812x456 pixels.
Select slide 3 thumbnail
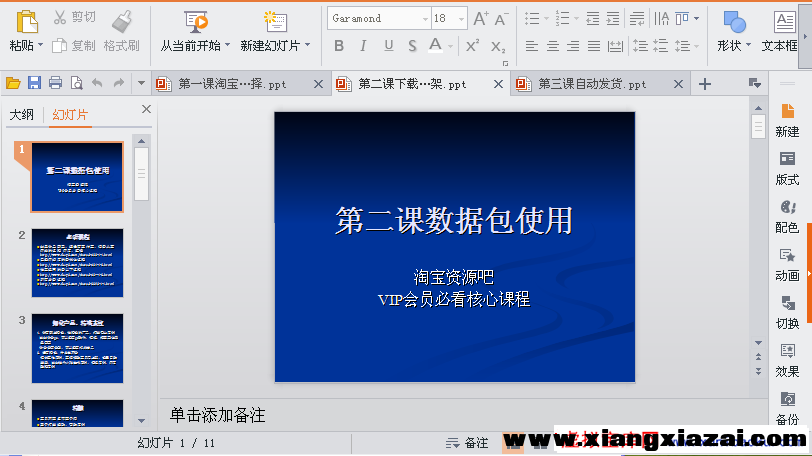click(77, 348)
